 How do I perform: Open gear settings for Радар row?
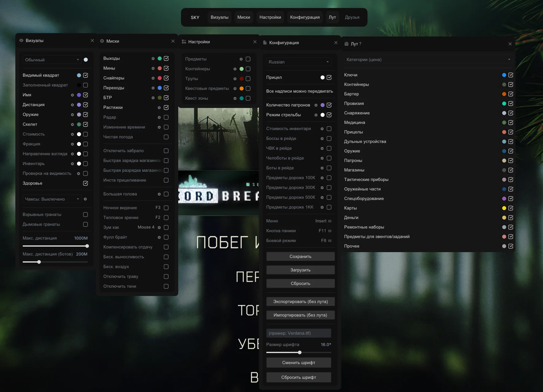159,117
